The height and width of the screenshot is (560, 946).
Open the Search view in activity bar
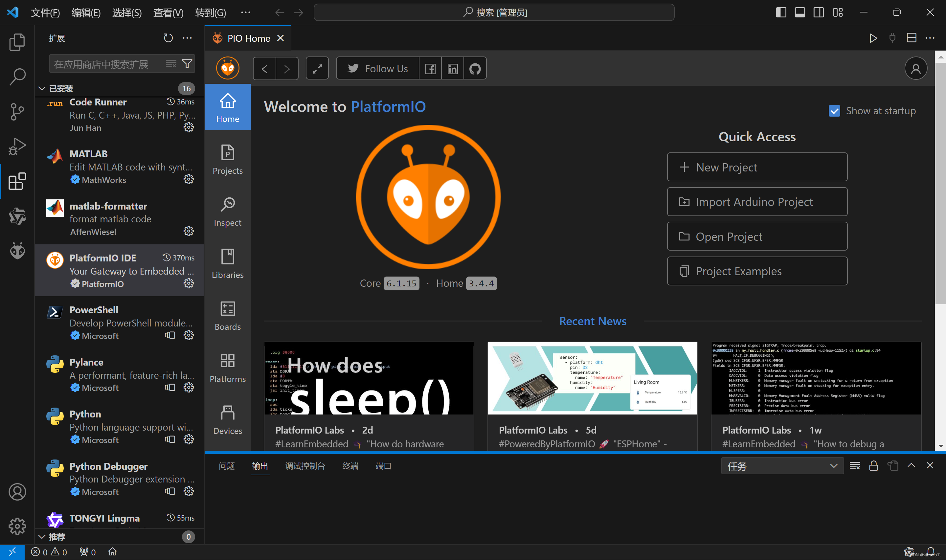pyautogui.click(x=17, y=77)
